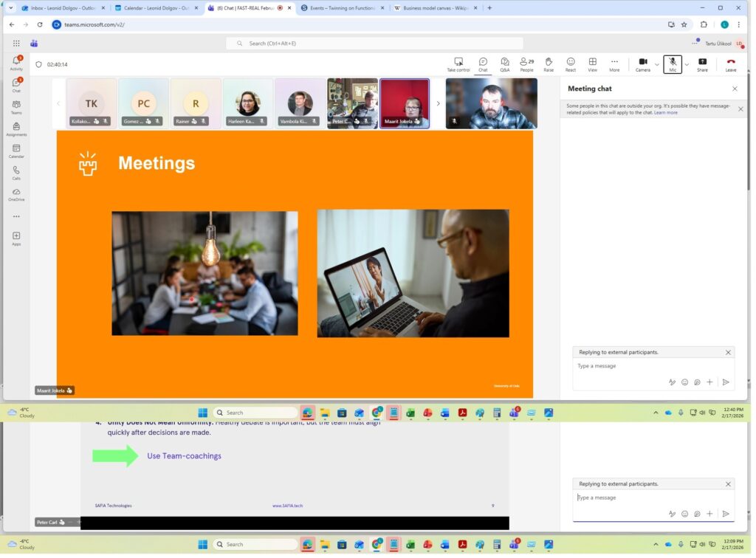Unmute the Mic
Viewport: 756px width, 558px height.
point(673,63)
